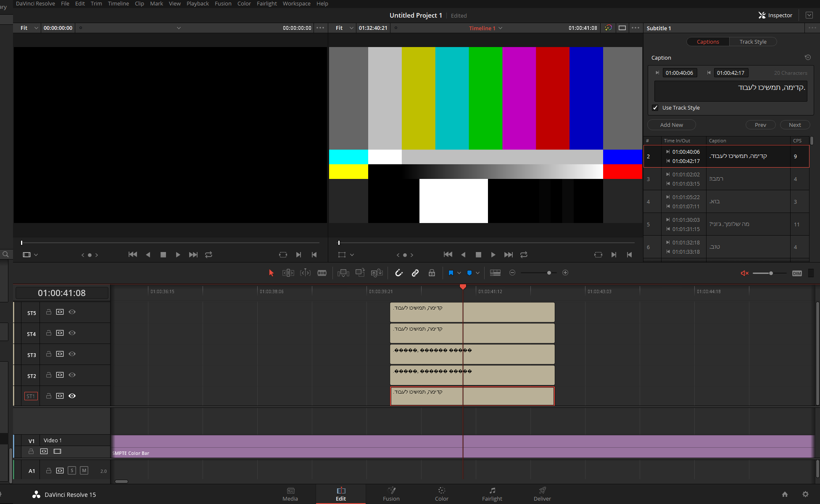The image size is (820, 504).
Task: Toggle loop in timeline viewer
Action: tap(524, 255)
